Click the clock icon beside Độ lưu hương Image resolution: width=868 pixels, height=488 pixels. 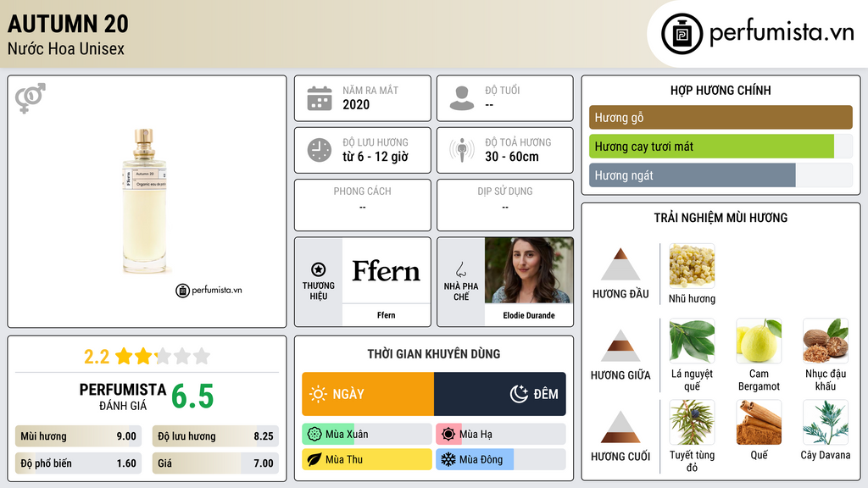click(320, 150)
